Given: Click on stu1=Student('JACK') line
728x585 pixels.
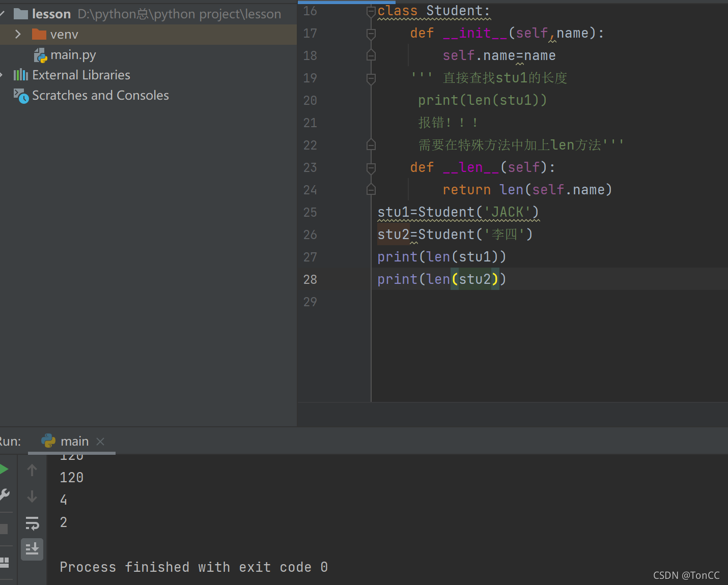Looking at the screenshot, I should pos(458,212).
